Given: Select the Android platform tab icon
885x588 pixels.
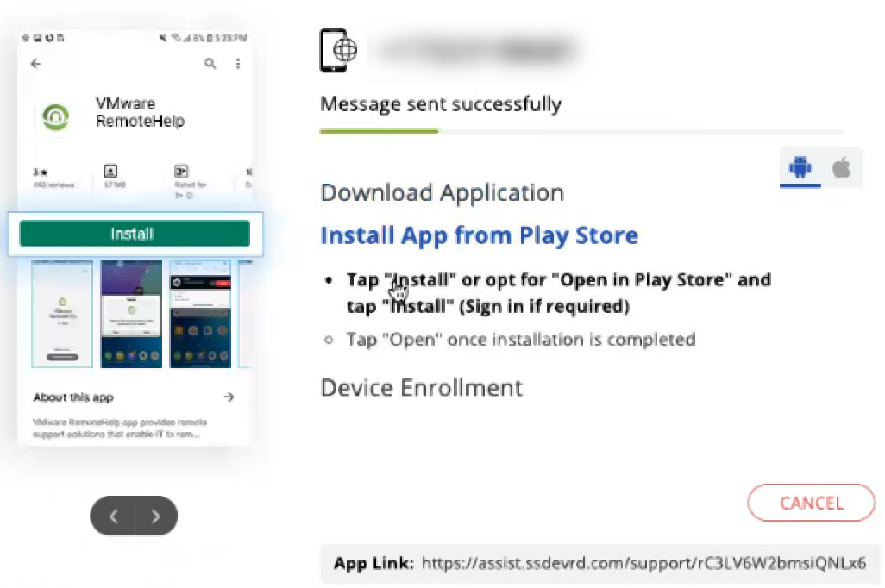Looking at the screenshot, I should (x=800, y=167).
